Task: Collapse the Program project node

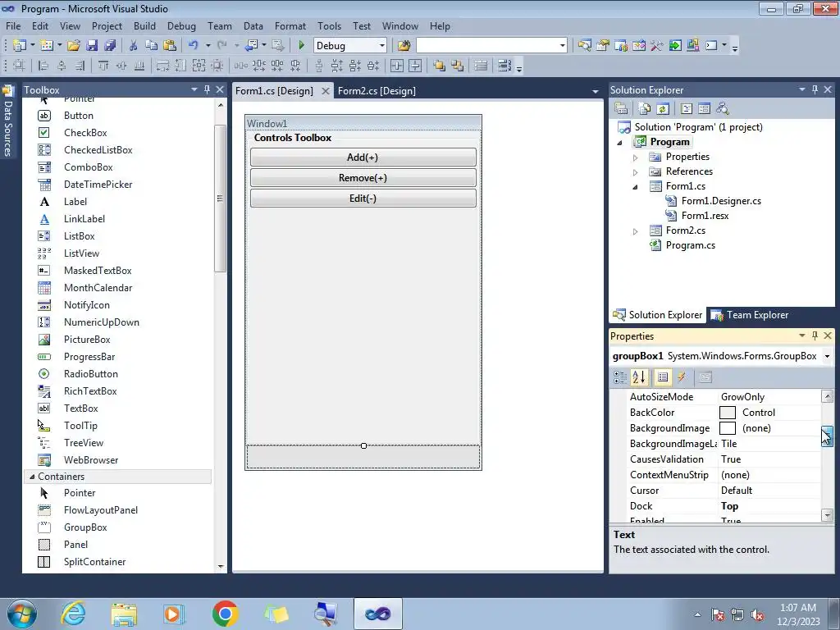Action: [x=620, y=143]
